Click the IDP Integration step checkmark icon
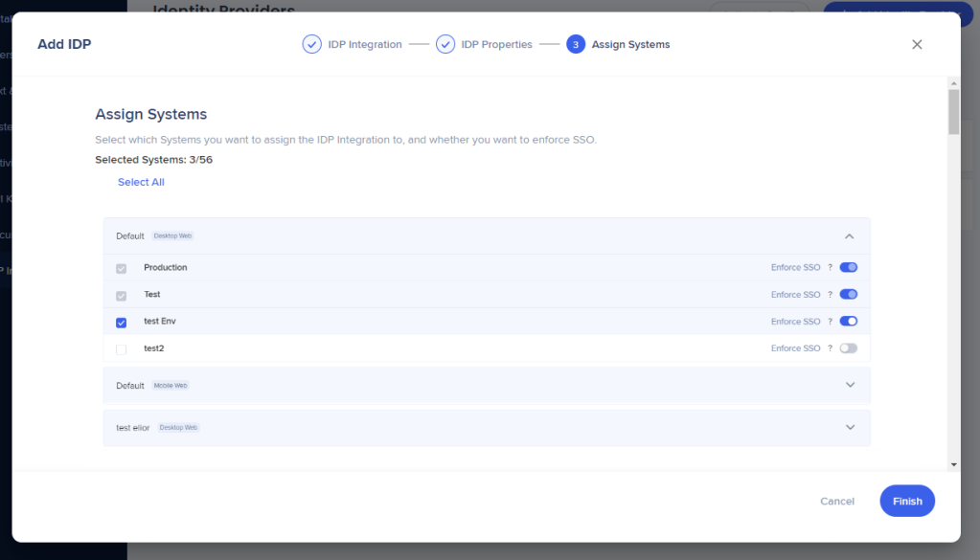 [311, 44]
